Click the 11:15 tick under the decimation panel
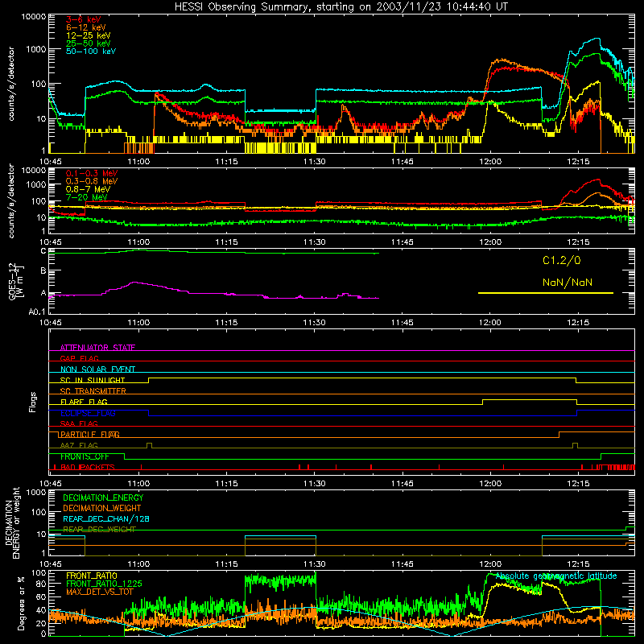The image size is (644, 644). (226, 564)
